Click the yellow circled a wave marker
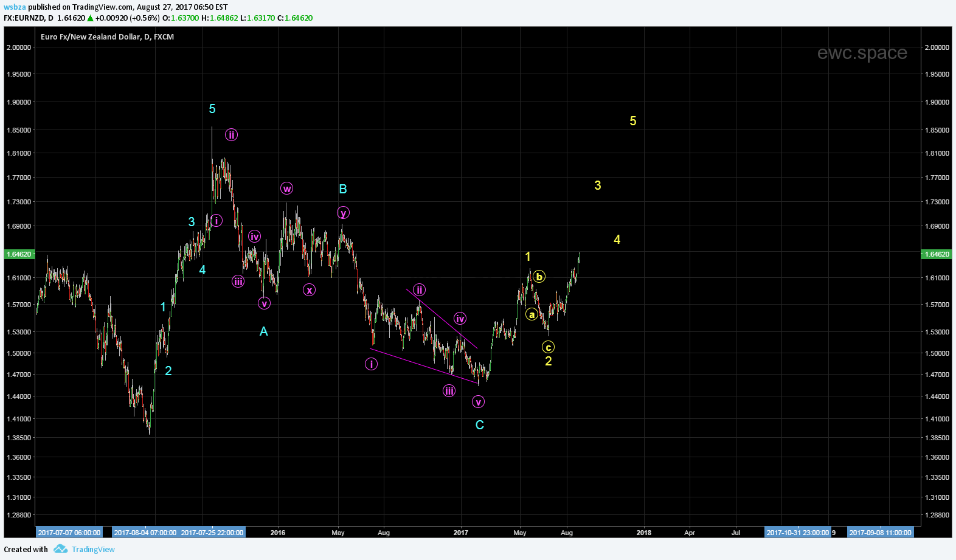The width and height of the screenshot is (956, 560). 532,315
